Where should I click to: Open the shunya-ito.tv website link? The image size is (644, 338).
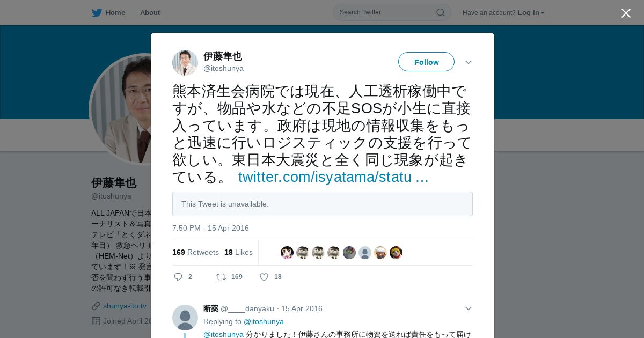coord(125,306)
